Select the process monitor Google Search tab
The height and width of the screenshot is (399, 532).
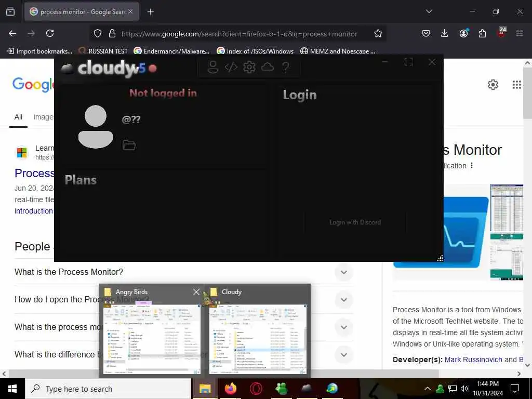click(x=82, y=11)
